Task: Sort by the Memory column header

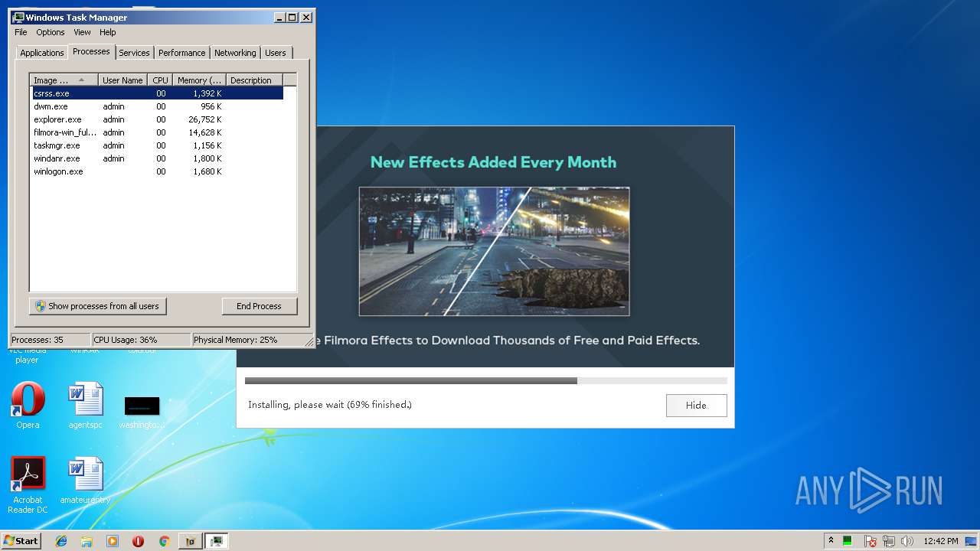Action: [x=199, y=80]
